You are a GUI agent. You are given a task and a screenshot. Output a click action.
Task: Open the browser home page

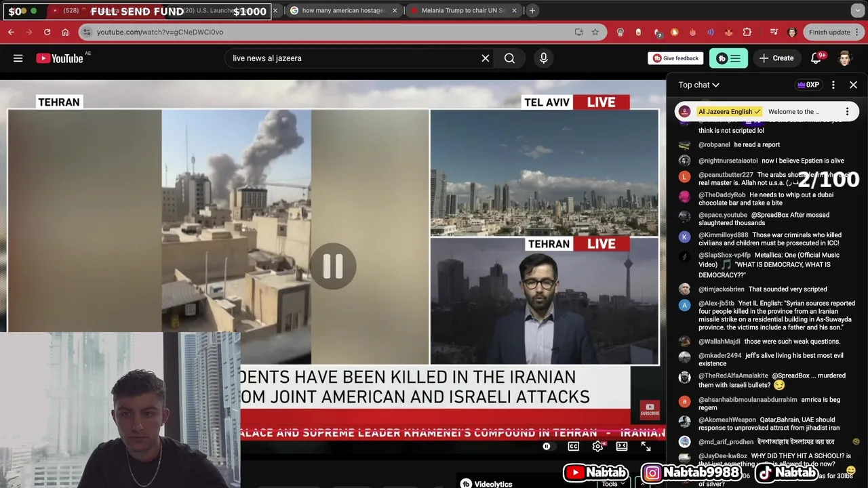coord(65,32)
